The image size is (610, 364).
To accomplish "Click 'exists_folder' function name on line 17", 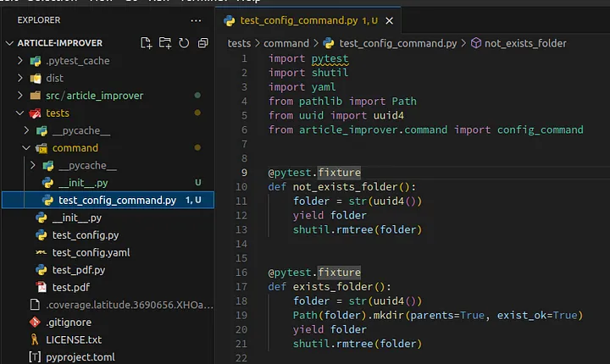I will (333, 287).
